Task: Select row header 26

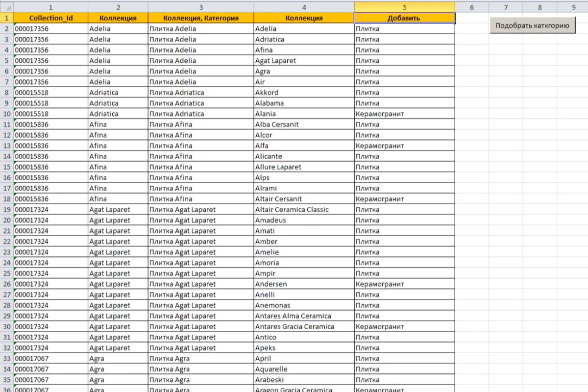Action: coord(7,284)
